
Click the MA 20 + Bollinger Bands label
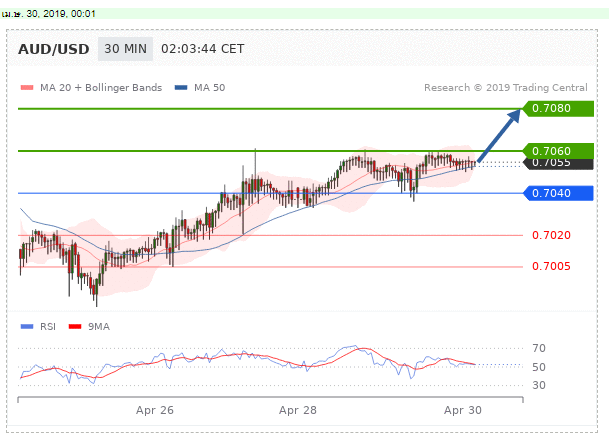click(x=101, y=88)
